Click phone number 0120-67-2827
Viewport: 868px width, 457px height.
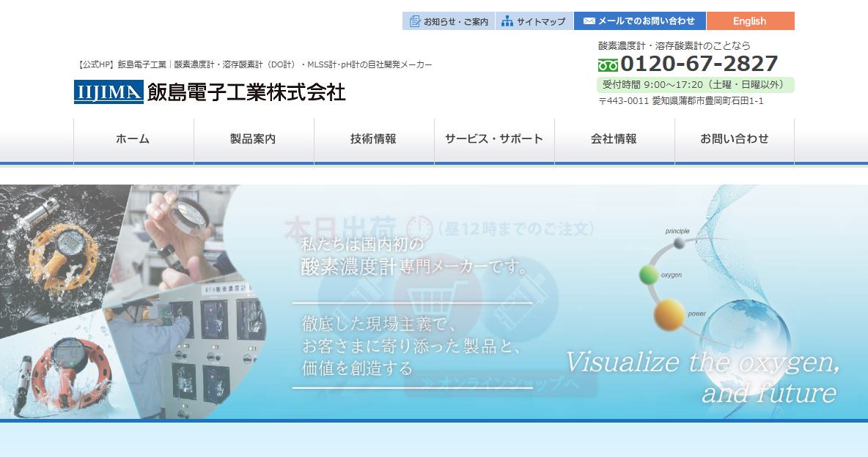tap(699, 64)
